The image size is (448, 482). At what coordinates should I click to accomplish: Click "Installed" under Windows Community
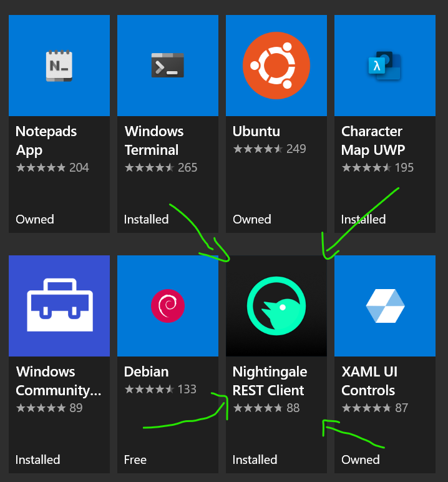pos(38,460)
